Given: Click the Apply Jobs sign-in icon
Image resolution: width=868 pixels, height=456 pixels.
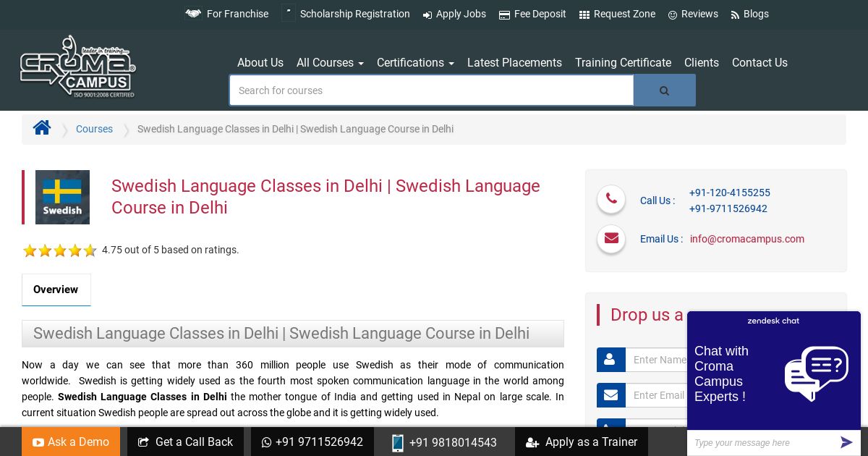Looking at the screenshot, I should [x=427, y=14].
